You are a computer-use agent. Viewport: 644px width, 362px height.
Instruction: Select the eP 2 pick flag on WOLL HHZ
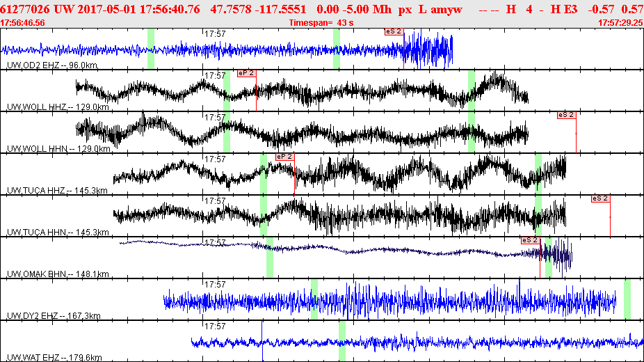(246, 73)
